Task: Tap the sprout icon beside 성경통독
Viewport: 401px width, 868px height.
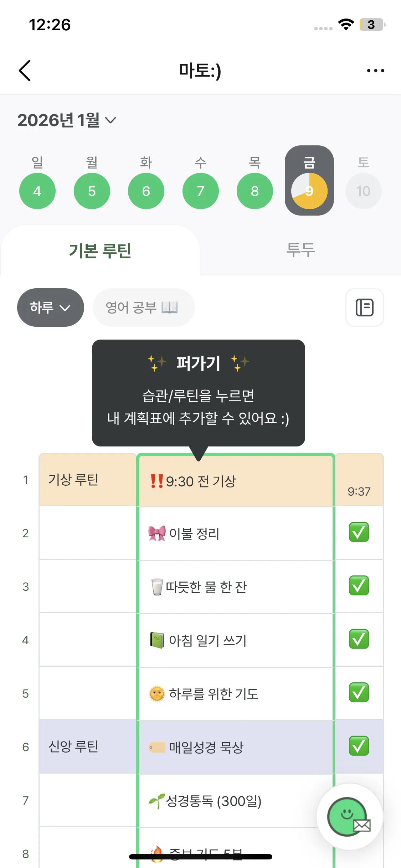Action: pyautogui.click(x=157, y=801)
